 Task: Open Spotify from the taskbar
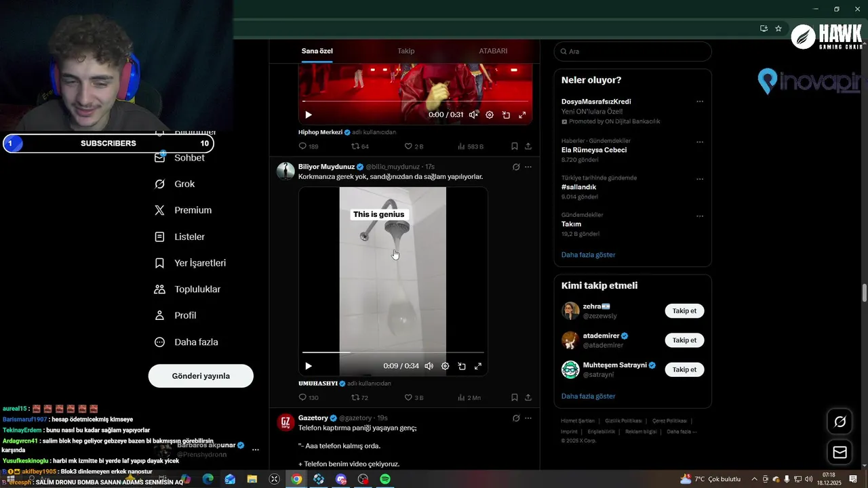coord(385,479)
